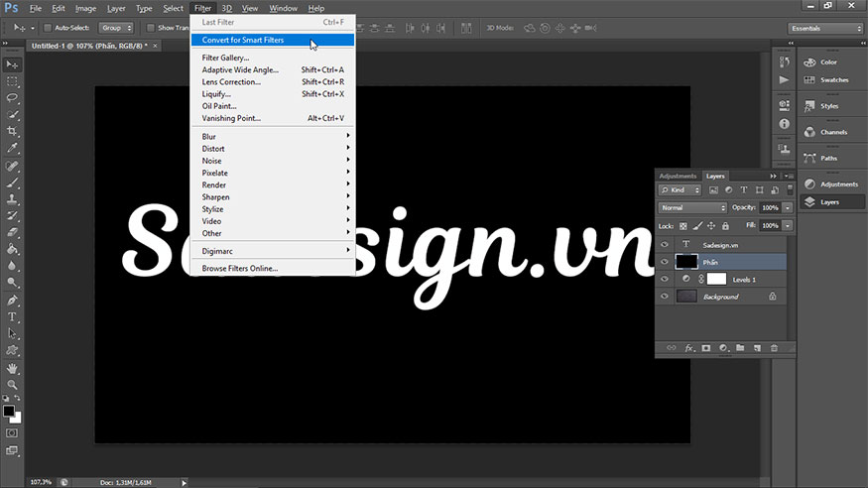Toggle lock all icon
Viewport: 868px width, 488px height.
(x=725, y=226)
